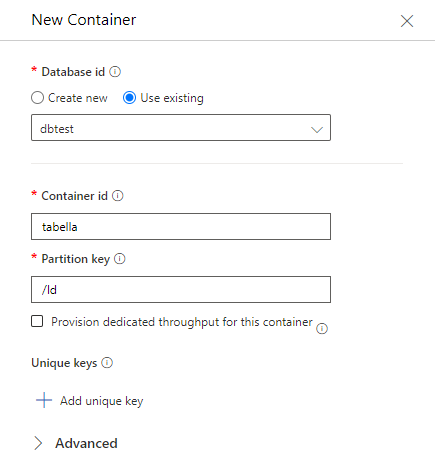Click the Create new option label

coord(78,98)
